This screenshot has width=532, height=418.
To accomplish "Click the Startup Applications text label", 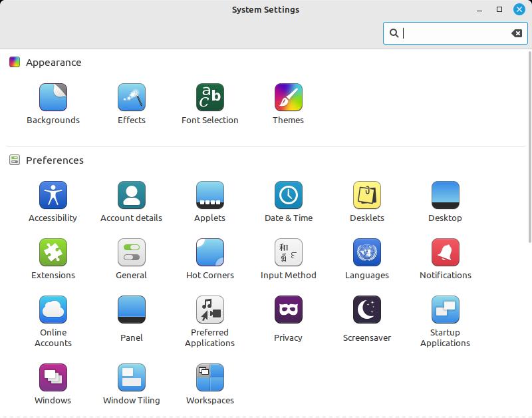I will tap(445, 338).
